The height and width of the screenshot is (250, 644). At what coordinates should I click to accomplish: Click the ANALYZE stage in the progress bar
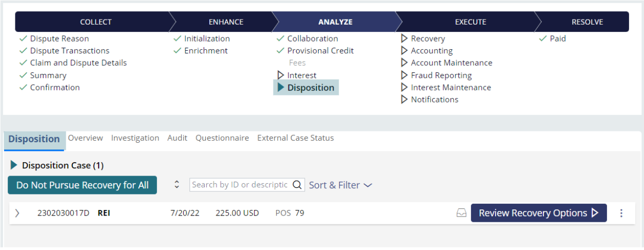(x=335, y=22)
